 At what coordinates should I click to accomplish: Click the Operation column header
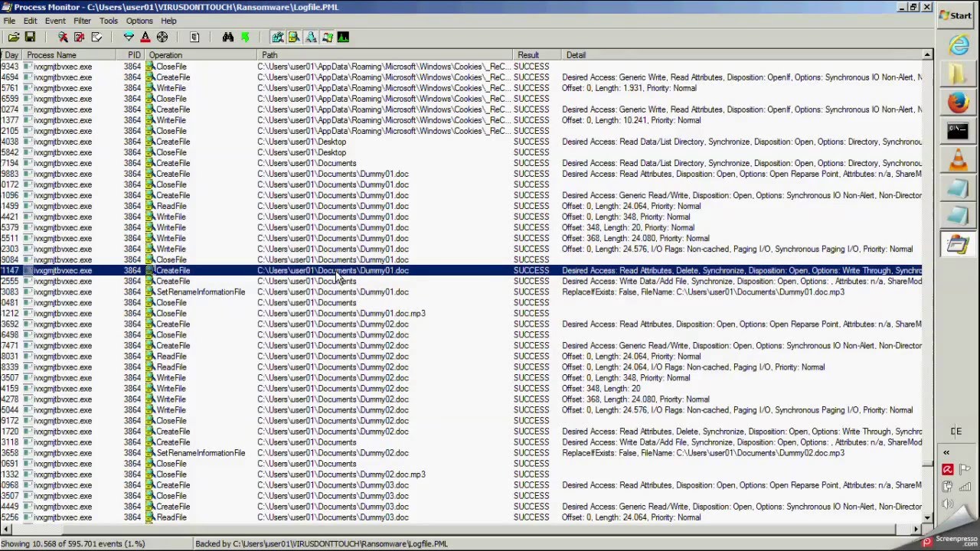[201, 55]
